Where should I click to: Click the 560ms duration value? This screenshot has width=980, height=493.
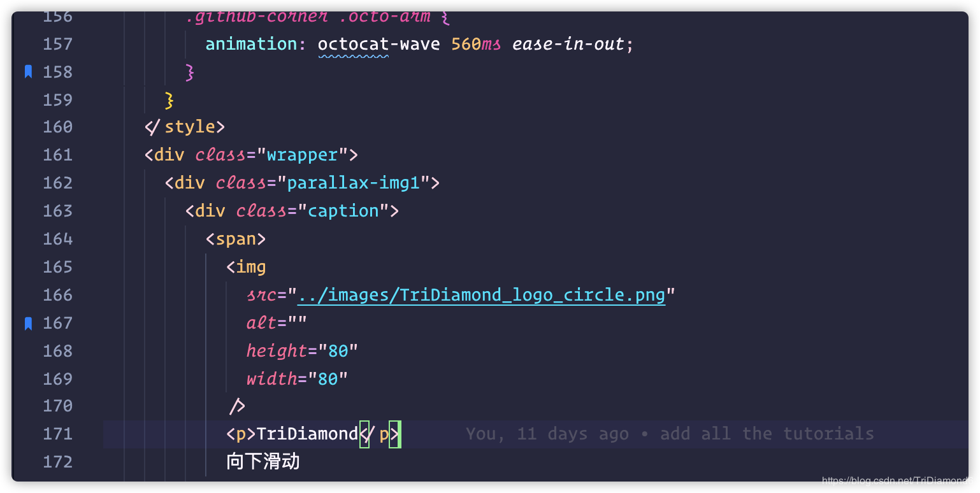(x=476, y=44)
